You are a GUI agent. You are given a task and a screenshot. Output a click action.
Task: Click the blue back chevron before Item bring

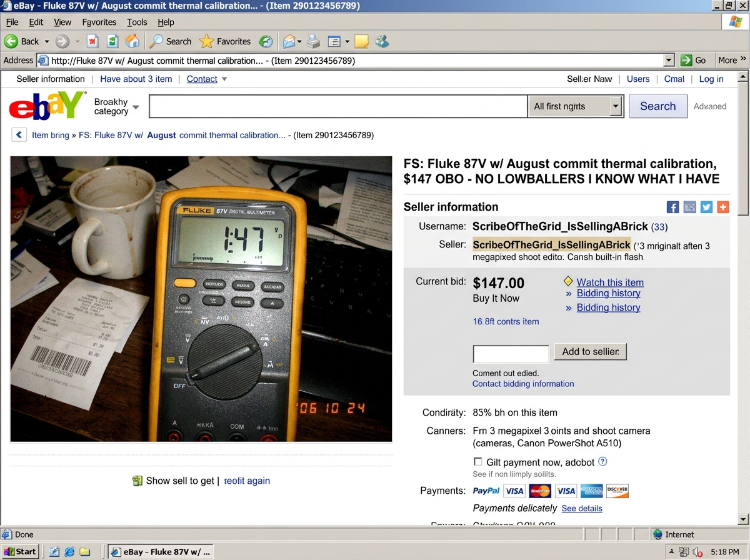19,134
